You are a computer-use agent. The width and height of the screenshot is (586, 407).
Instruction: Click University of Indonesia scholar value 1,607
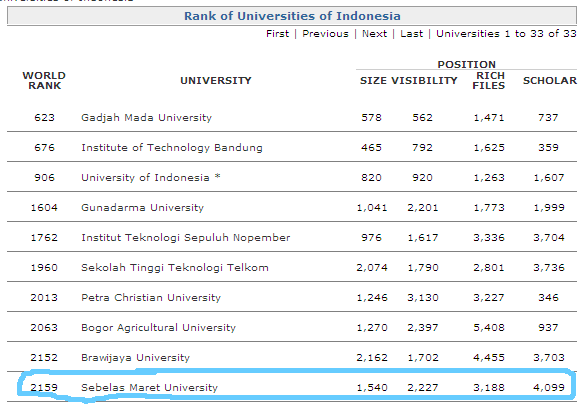(x=549, y=178)
